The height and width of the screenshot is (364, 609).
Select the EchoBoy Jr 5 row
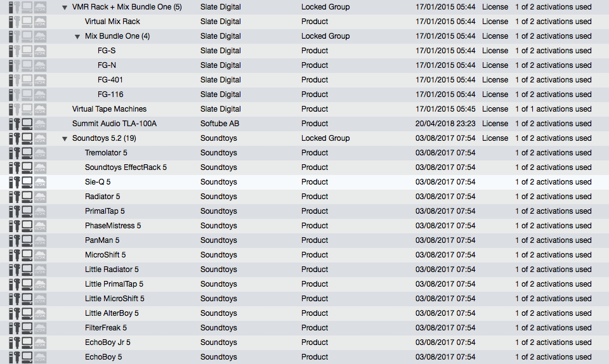(x=108, y=342)
